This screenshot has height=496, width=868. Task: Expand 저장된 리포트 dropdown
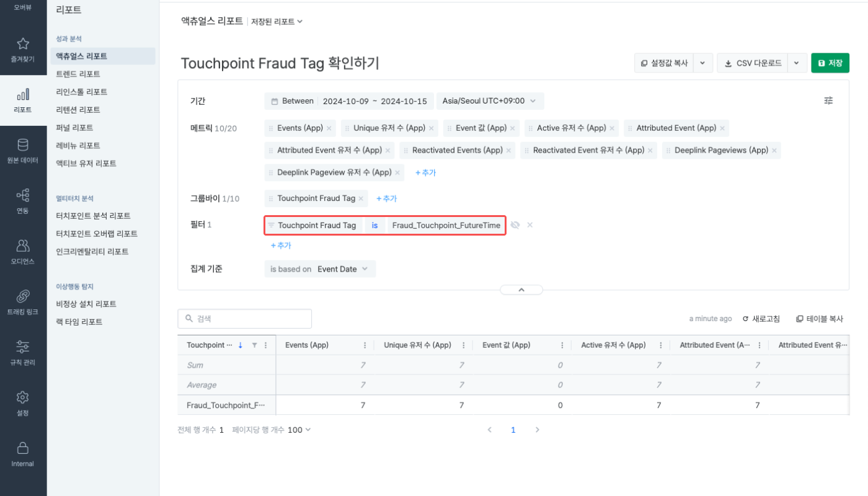pos(277,22)
